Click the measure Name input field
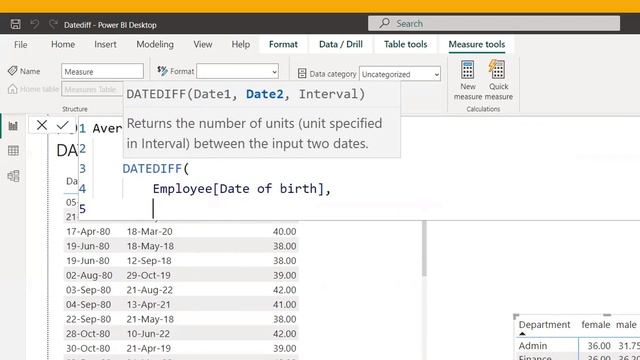 [x=102, y=71]
